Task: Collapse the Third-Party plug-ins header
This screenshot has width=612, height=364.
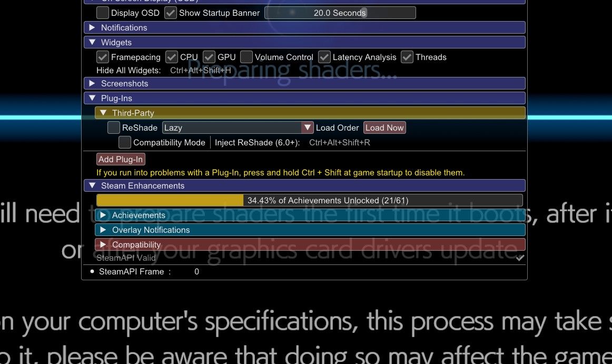Action: (310, 113)
